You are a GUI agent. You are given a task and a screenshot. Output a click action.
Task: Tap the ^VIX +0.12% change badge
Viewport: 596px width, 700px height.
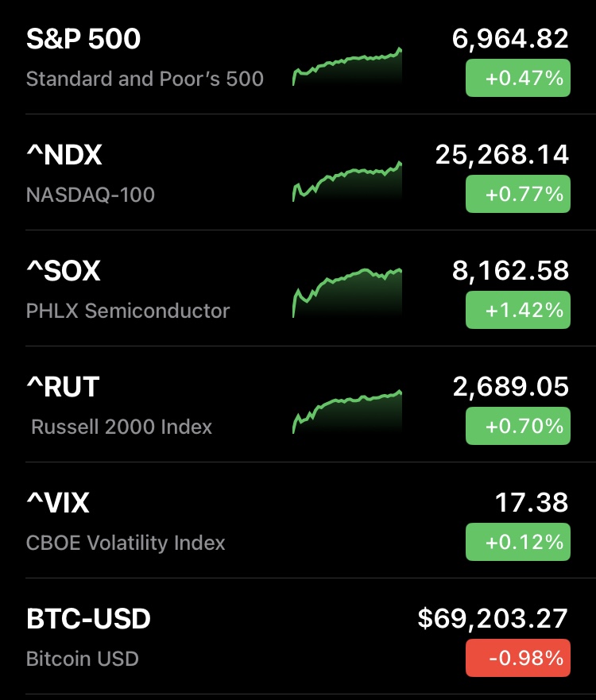(x=517, y=542)
